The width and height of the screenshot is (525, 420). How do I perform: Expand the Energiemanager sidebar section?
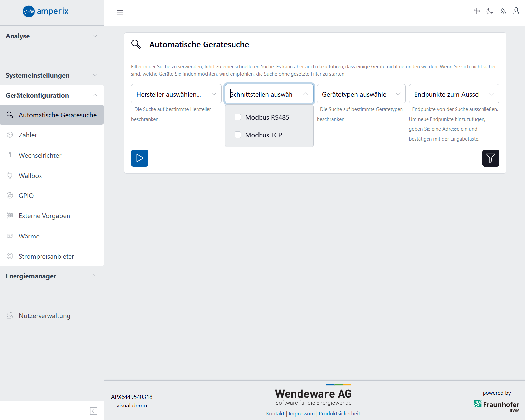tap(52, 276)
